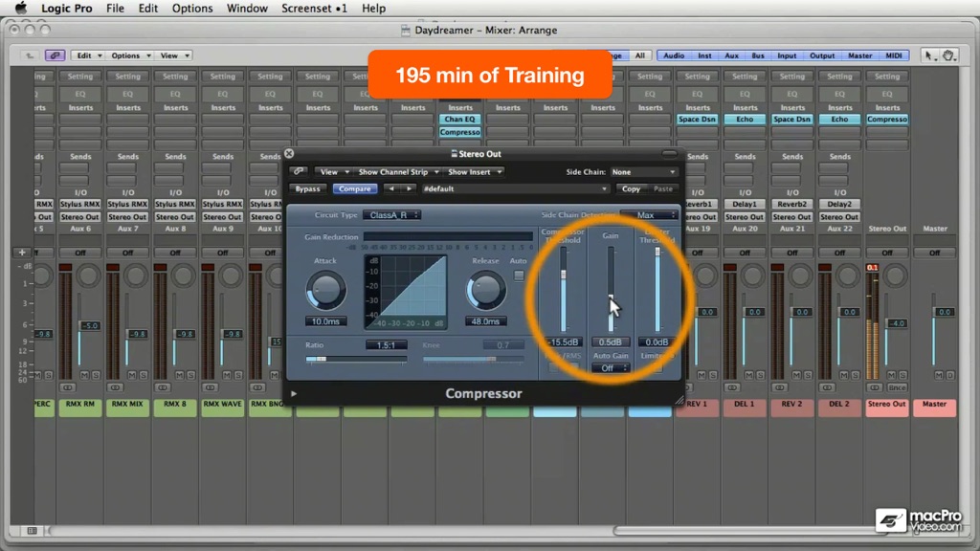Viewport: 980px width, 551px height.
Task: Click the Compressor Gain slider handle
Action: point(611,298)
